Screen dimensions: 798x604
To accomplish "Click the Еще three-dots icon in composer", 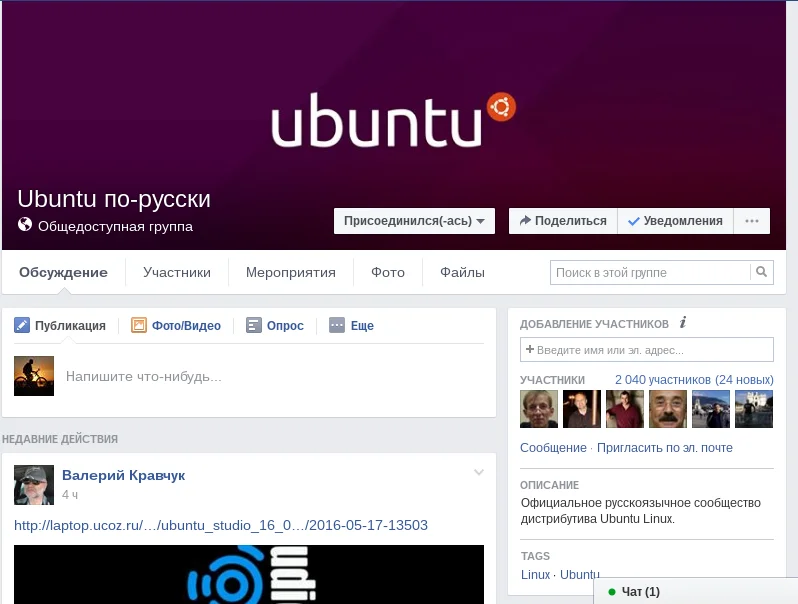I will 337,325.
